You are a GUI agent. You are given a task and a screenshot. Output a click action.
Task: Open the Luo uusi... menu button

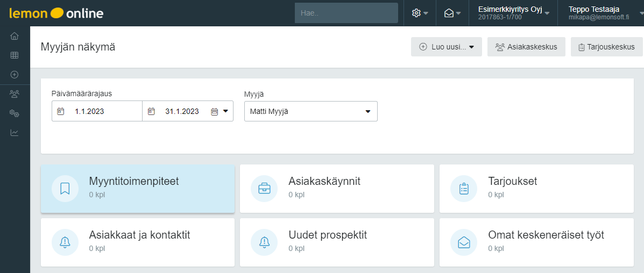447,47
